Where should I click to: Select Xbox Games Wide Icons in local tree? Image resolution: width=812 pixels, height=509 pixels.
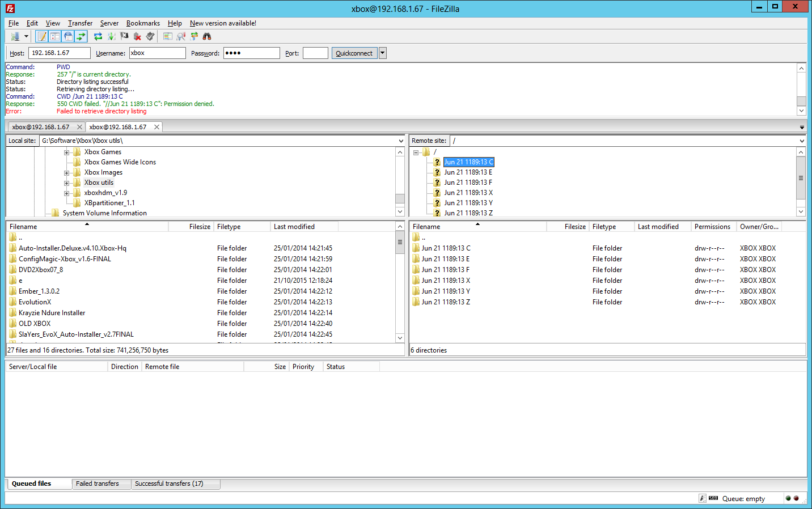click(120, 162)
